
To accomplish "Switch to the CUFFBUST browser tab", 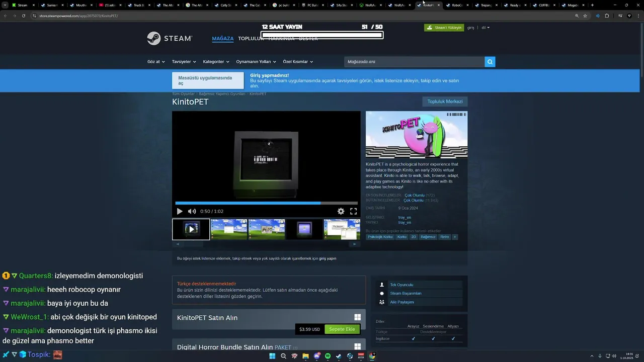I will [544, 5].
